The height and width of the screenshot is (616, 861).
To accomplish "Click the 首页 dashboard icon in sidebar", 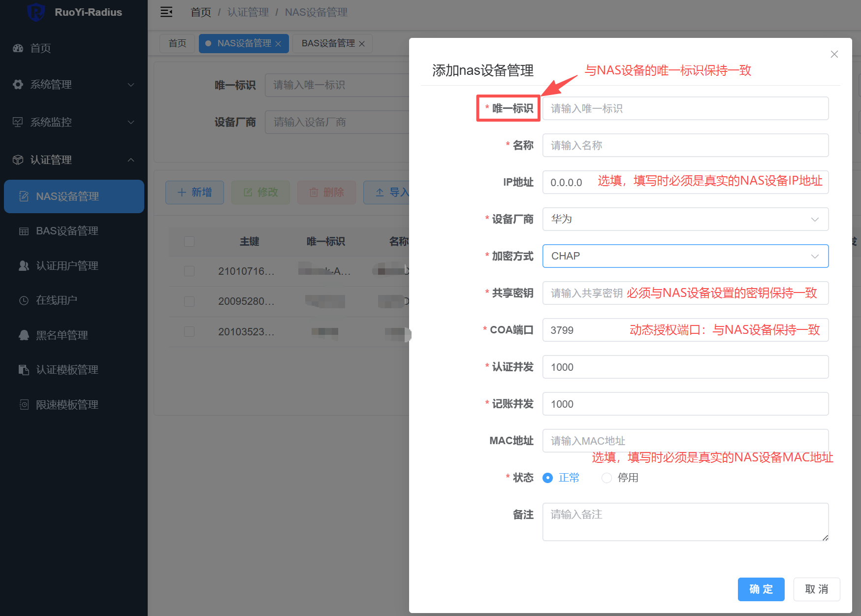I will [x=18, y=48].
